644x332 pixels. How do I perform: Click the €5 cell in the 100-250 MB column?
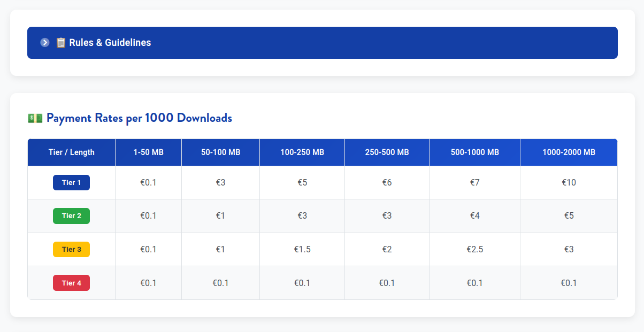[x=302, y=182]
